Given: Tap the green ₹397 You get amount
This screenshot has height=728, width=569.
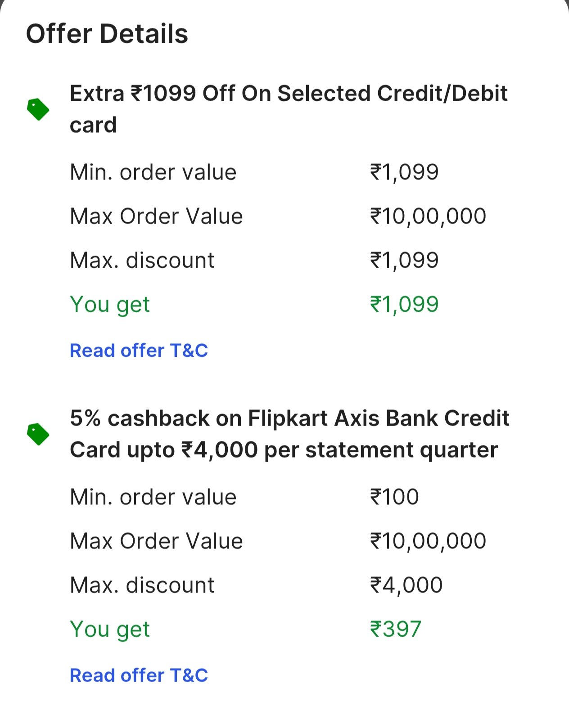Looking at the screenshot, I should tap(395, 629).
